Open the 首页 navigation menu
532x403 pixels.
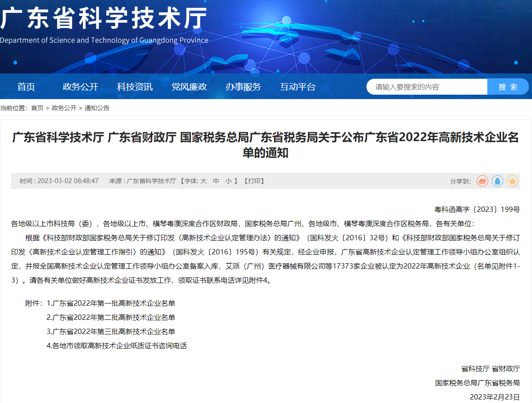coord(26,87)
